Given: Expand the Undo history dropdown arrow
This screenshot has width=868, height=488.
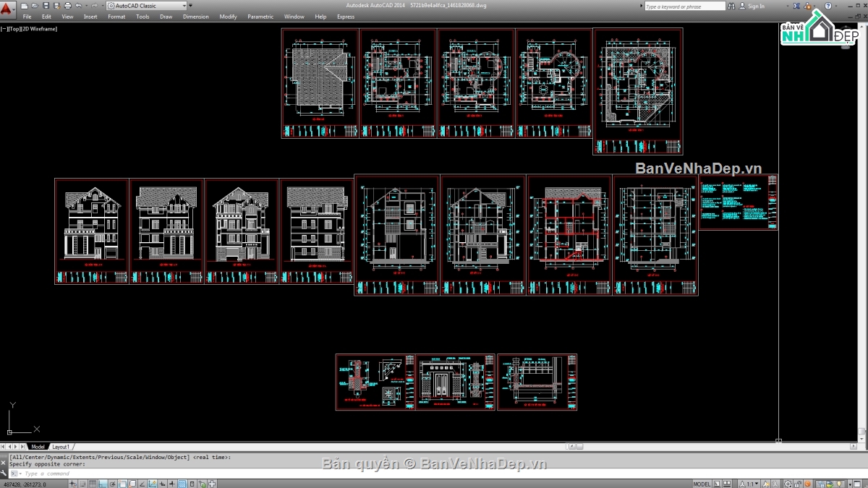Looking at the screenshot, I should 86,5.
